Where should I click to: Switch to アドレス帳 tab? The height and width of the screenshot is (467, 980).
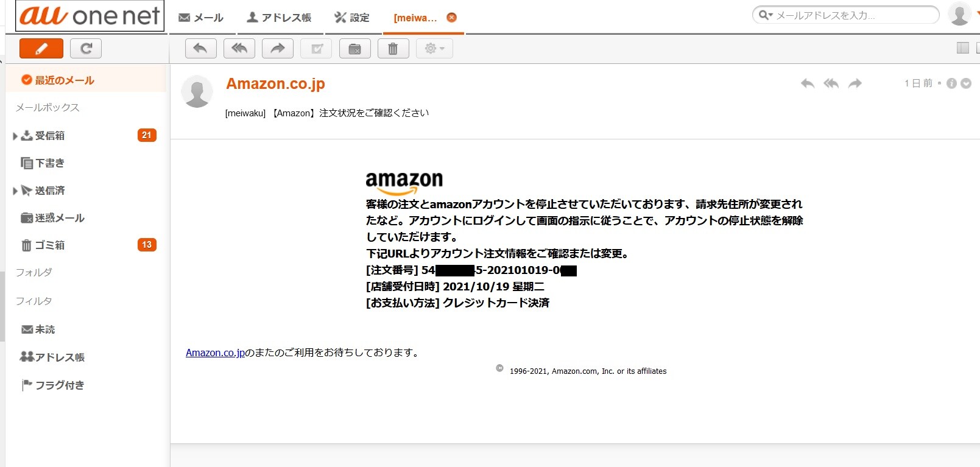(x=279, y=18)
